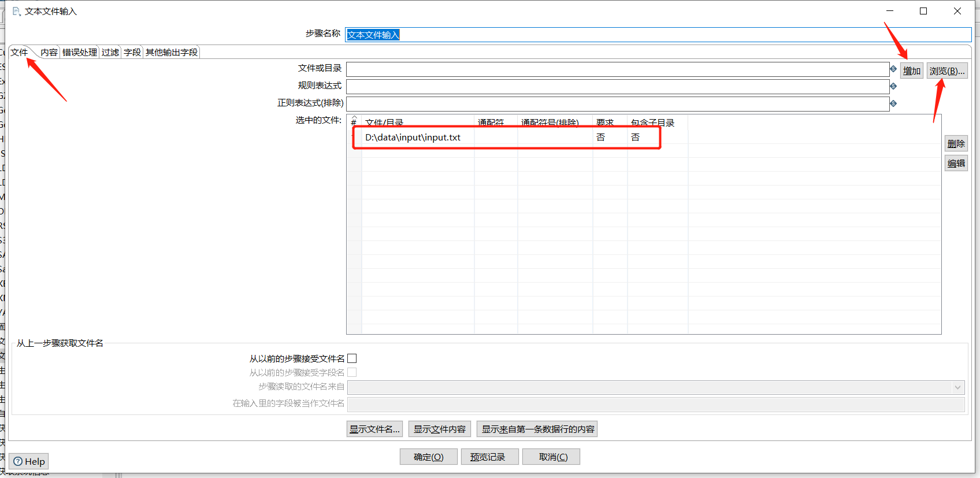Open the 过滤 tab

pos(110,52)
